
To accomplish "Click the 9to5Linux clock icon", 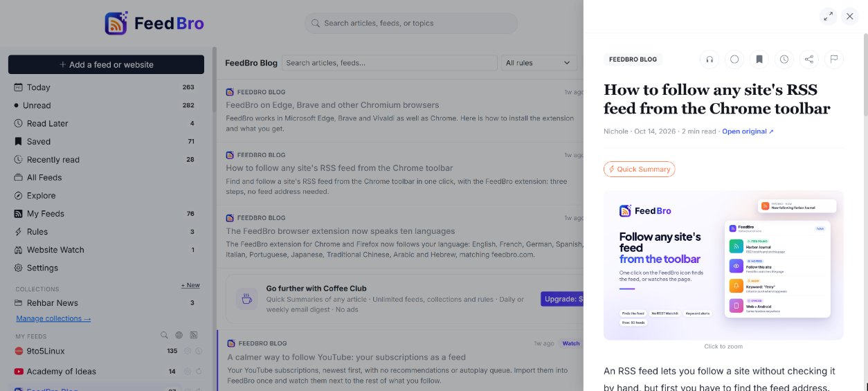I will pyautogui.click(x=198, y=351).
